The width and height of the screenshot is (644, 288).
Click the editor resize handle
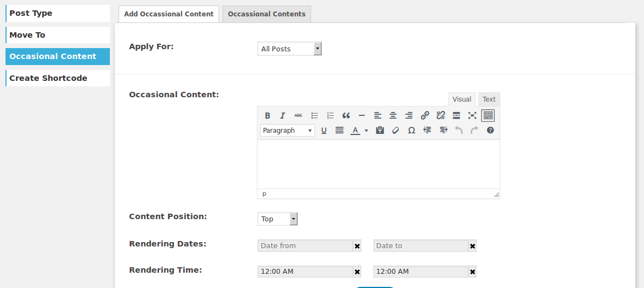point(496,195)
